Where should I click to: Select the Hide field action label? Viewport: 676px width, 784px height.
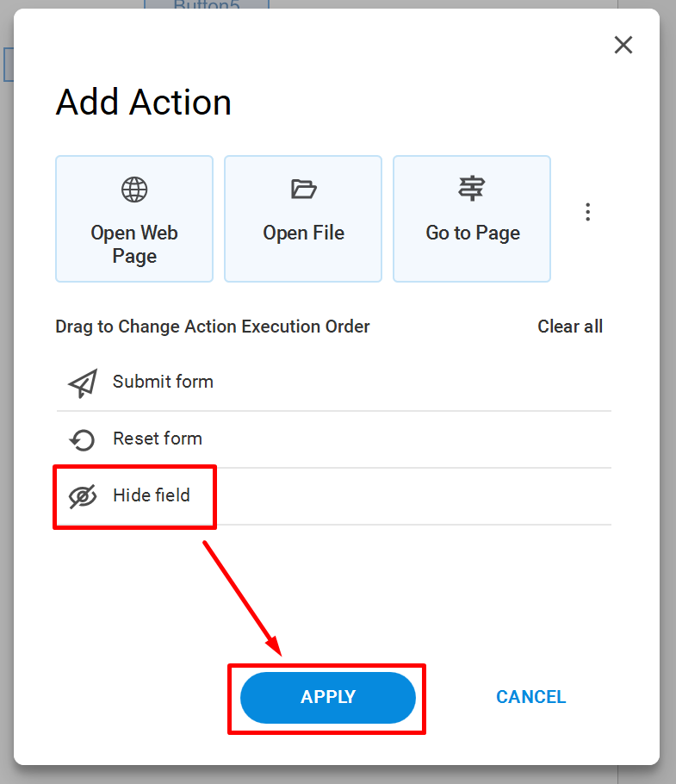152,495
